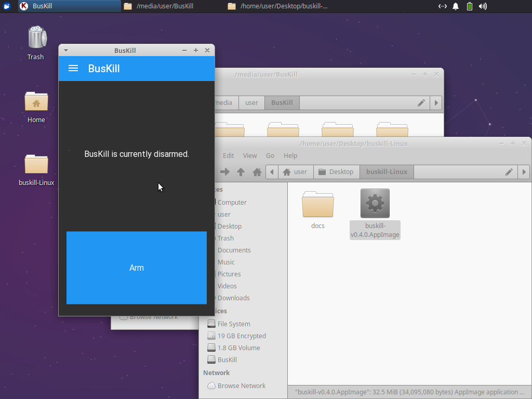Click the Desktop path button
The image size is (532, 399).
point(337,171)
